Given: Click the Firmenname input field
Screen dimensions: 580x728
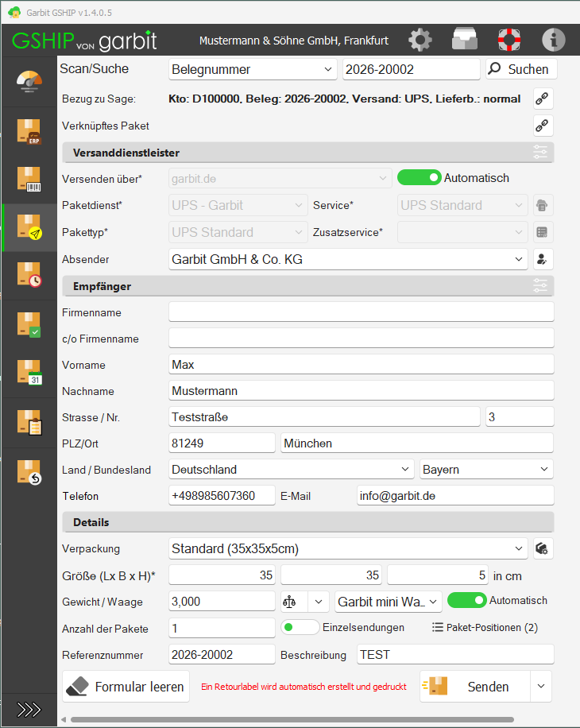Looking at the screenshot, I should [362, 312].
